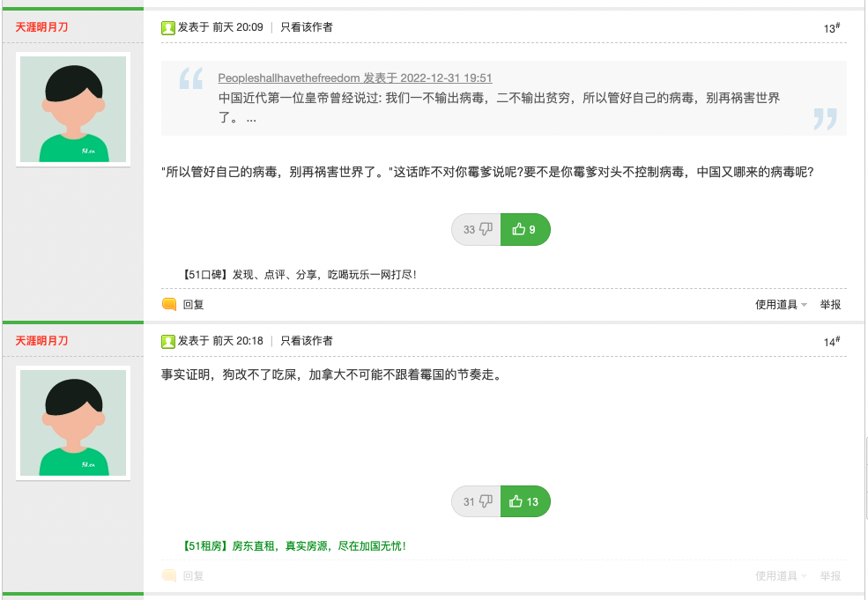The height and width of the screenshot is (600, 868).
Task: Filter by 只看该作者 on post 13
Action: tap(306, 27)
